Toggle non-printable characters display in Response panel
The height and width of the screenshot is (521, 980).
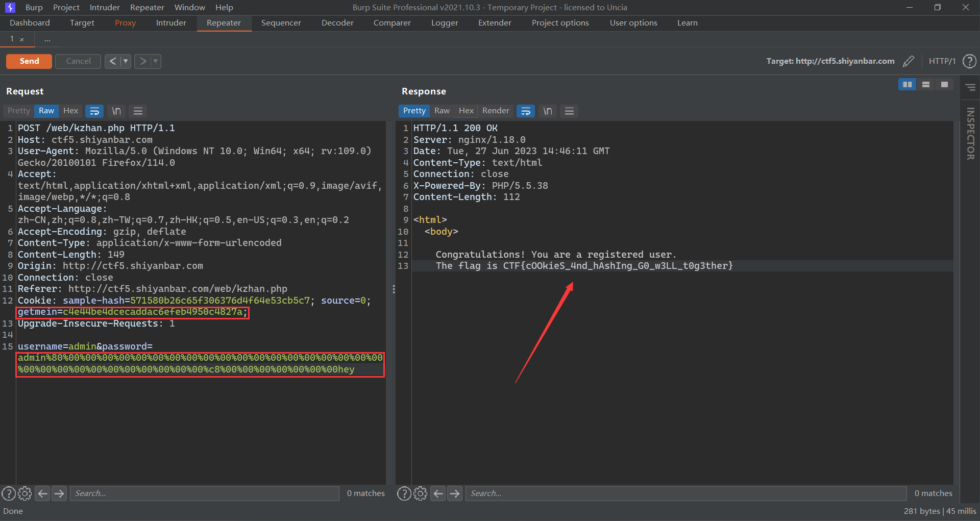[x=547, y=111]
